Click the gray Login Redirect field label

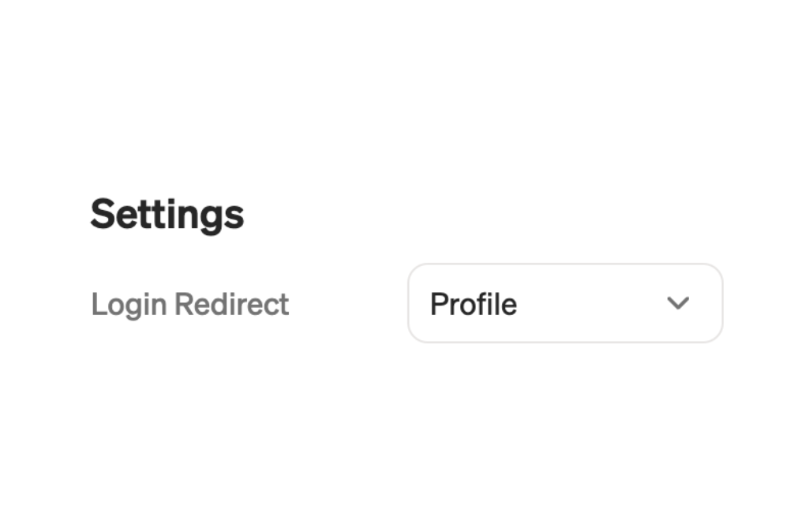tap(189, 305)
